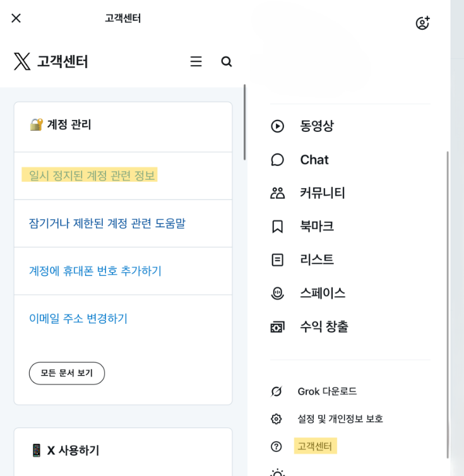Open 수익 창출 monetization
Screen dimensions: 464x476
tap(323, 326)
